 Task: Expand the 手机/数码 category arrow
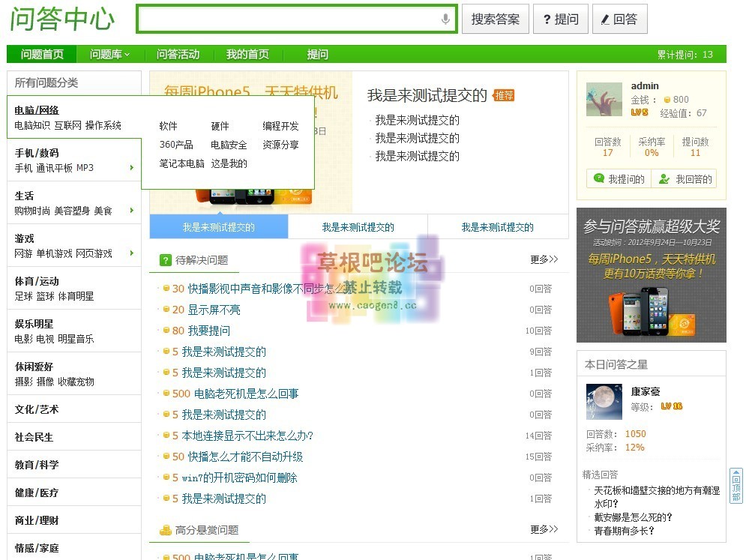[x=132, y=168]
